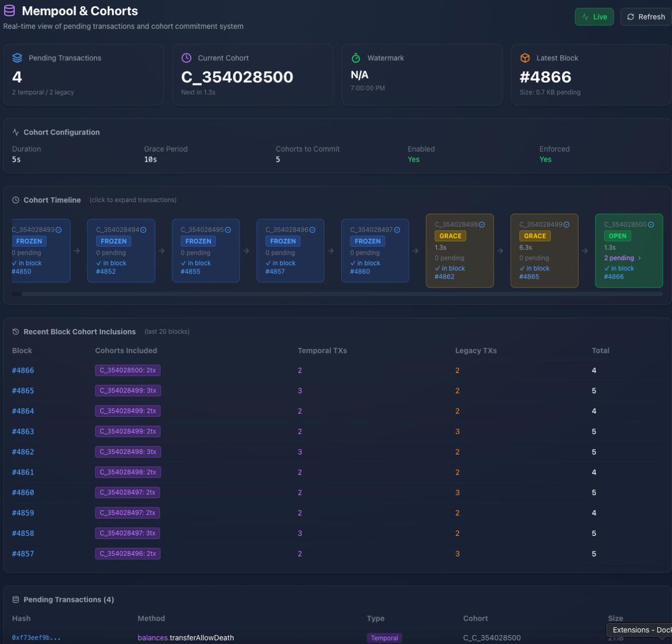The image size is (672, 644).
Task: Click the check icon beside C_354028493
Action: (x=59, y=230)
